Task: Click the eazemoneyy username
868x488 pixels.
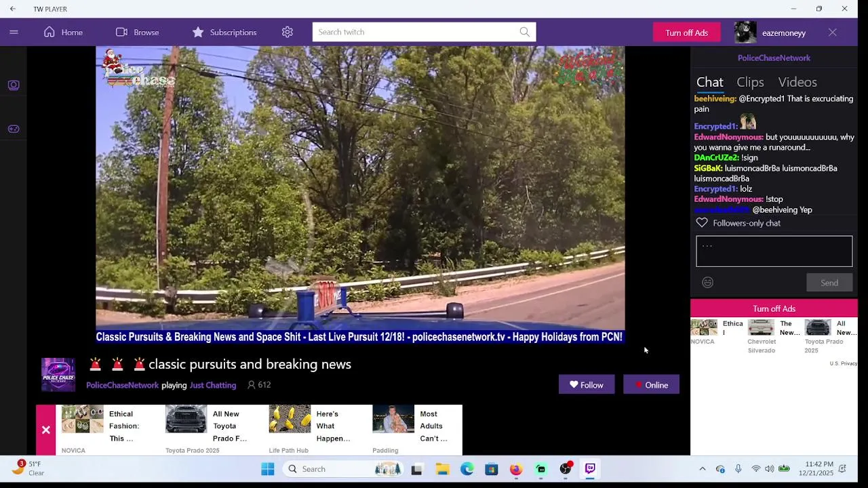Action: pos(783,33)
